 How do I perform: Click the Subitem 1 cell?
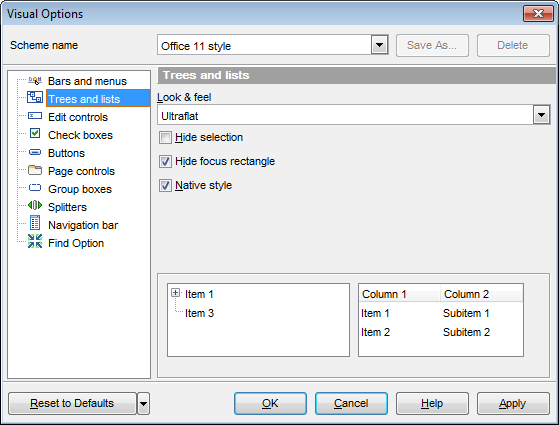tap(466, 313)
